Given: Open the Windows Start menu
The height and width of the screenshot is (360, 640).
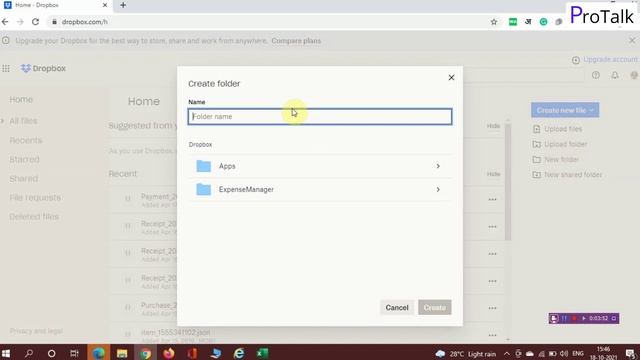Looking at the screenshot, I should pos(6,353).
